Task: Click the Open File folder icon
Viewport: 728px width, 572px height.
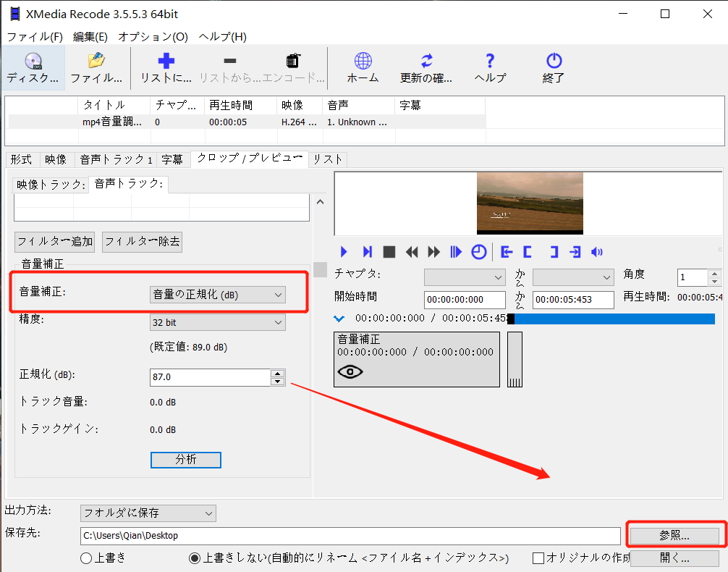Action: pyautogui.click(x=96, y=62)
